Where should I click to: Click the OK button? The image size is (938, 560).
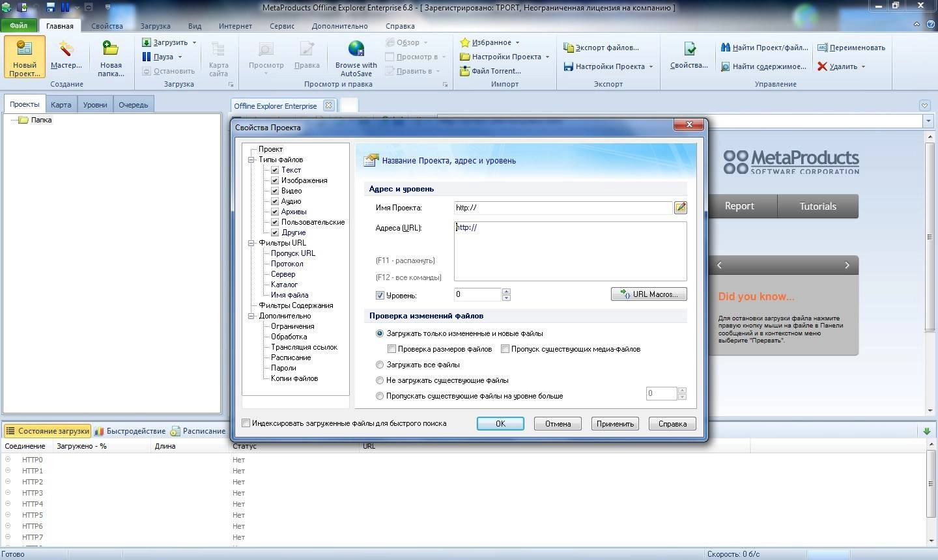pos(500,423)
